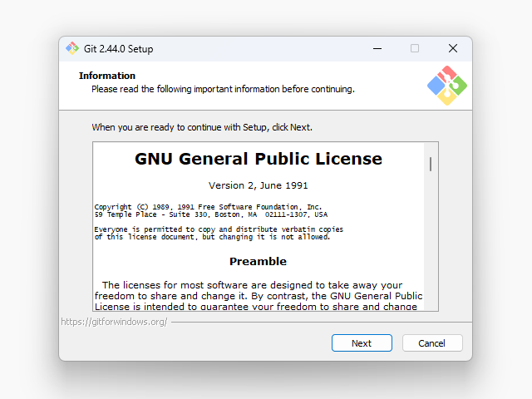Click the 'Version 2, June 1991' line

[259, 185]
